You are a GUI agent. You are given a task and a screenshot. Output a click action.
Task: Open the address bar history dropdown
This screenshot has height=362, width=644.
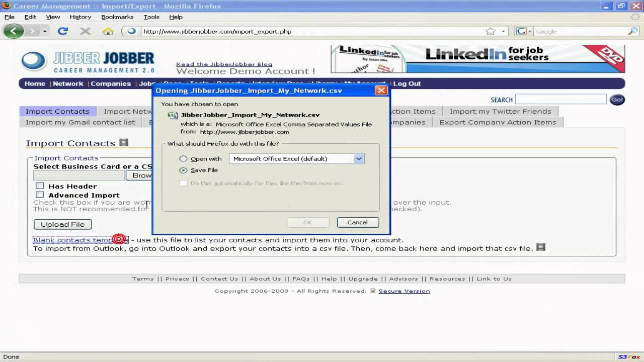pos(503,31)
